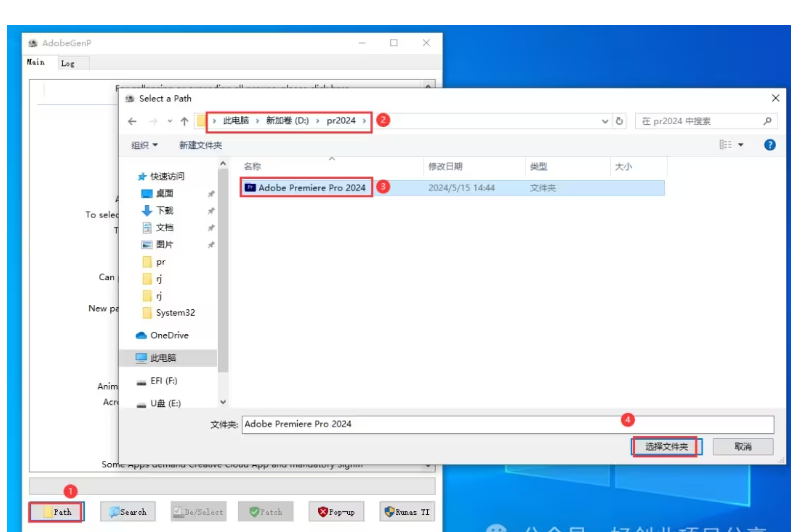Click the De/Select button in AdobeGenP
The width and height of the screenshot is (791, 532).
coord(198,512)
